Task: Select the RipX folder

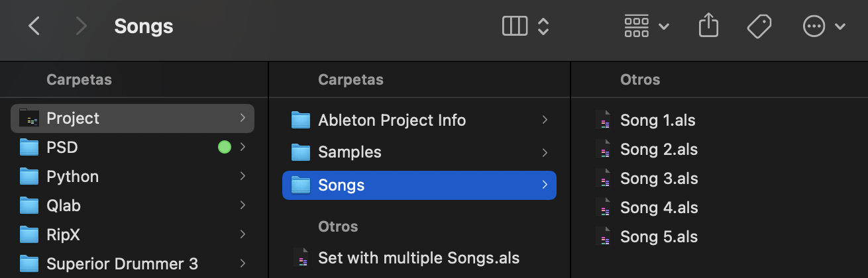Action: coord(63,234)
